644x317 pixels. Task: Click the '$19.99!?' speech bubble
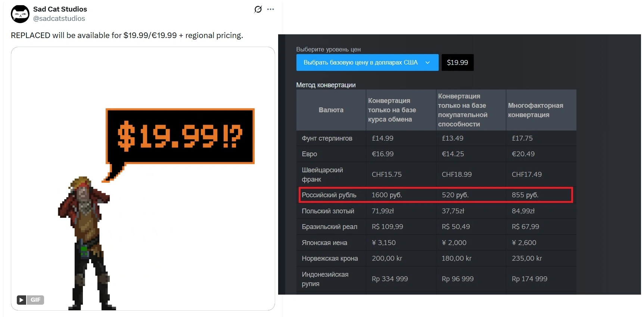point(180,136)
